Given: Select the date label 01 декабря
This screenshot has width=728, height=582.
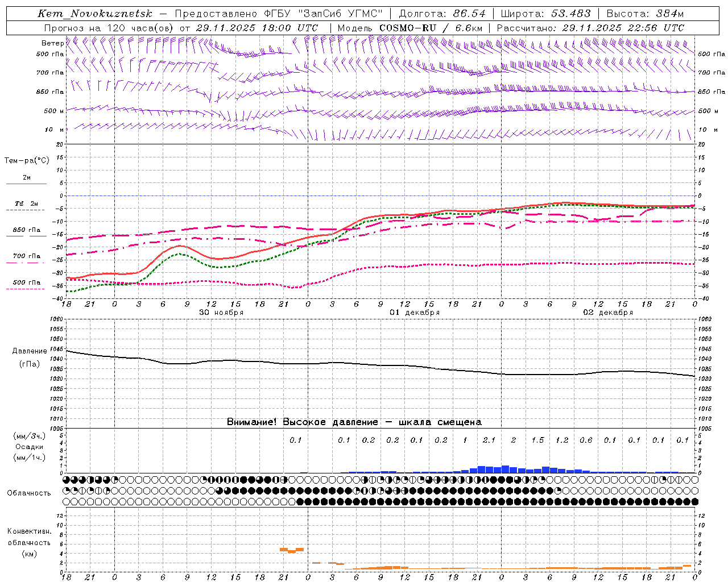Looking at the screenshot, I should click(415, 313).
